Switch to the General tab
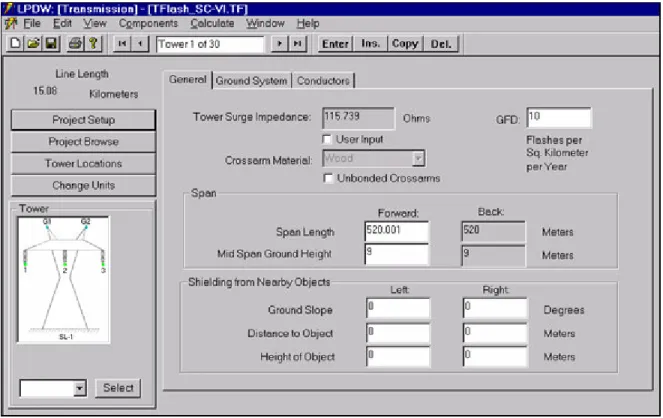 tap(188, 79)
